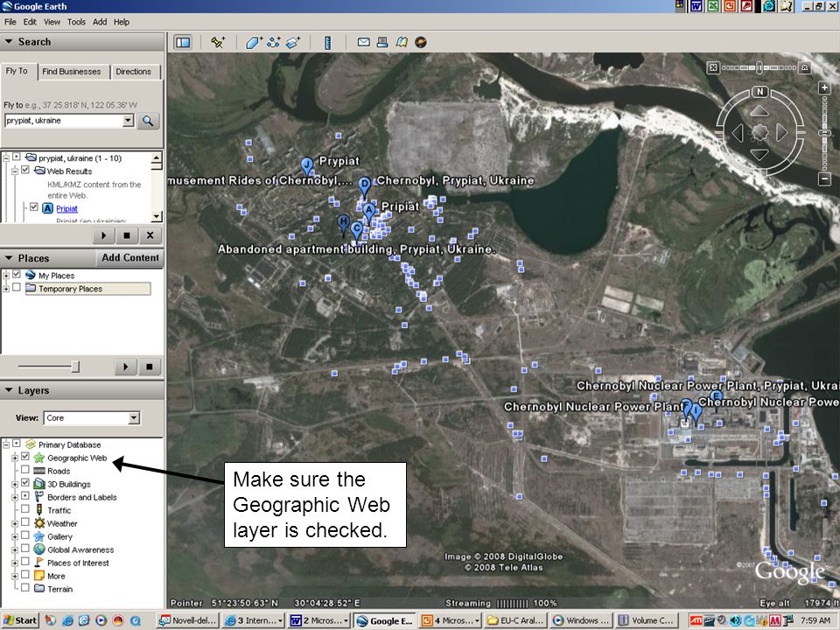The width and height of the screenshot is (840, 630).
Task: Toggle the sidebar panel toolbar icon
Action: tap(183, 42)
